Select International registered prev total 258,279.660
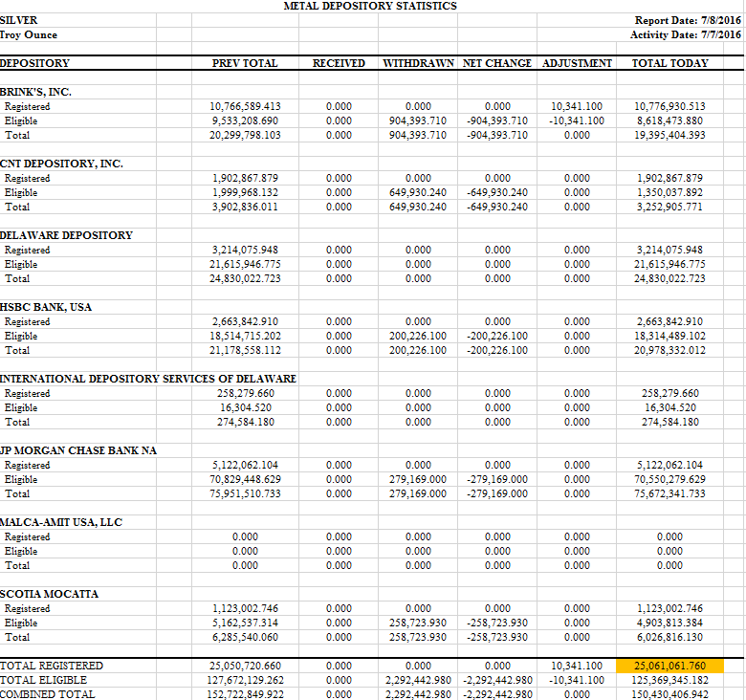Screen dimensions: 746x700 tap(246, 393)
